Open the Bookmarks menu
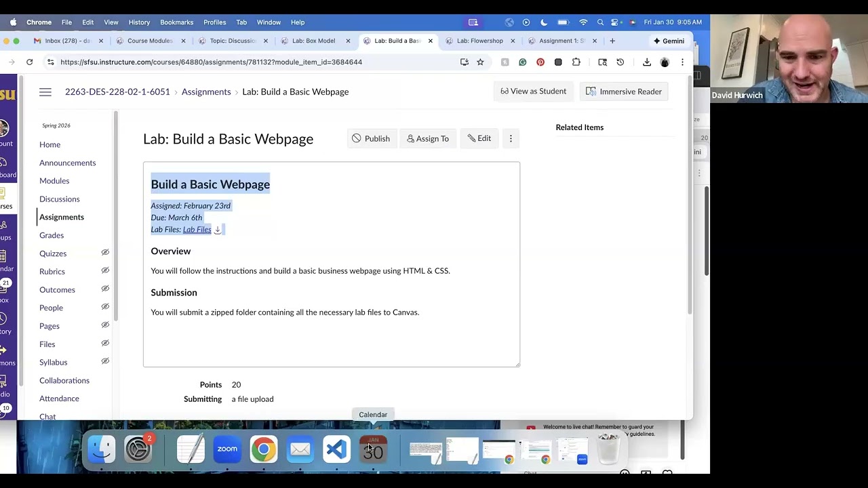Image resolution: width=868 pixels, height=488 pixels. tap(176, 22)
